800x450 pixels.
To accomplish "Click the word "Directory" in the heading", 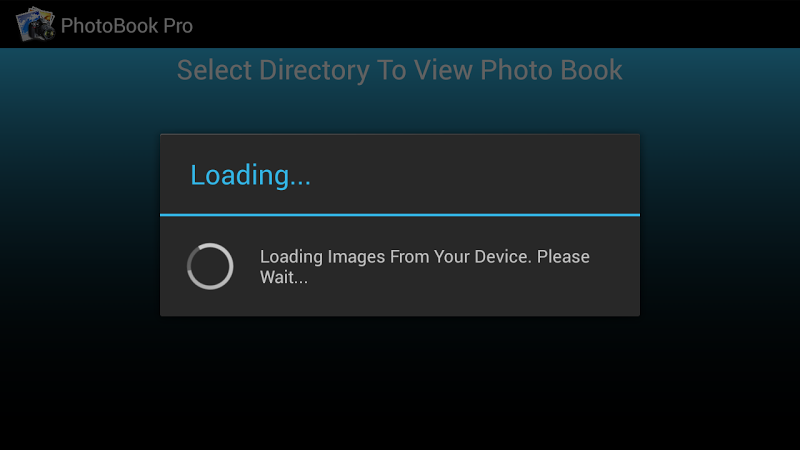I will coord(314,70).
